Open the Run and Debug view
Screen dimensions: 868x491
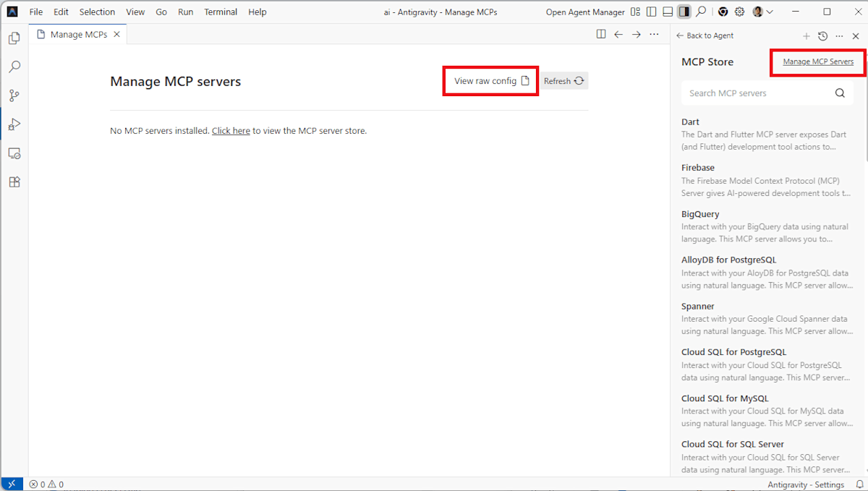click(x=14, y=124)
